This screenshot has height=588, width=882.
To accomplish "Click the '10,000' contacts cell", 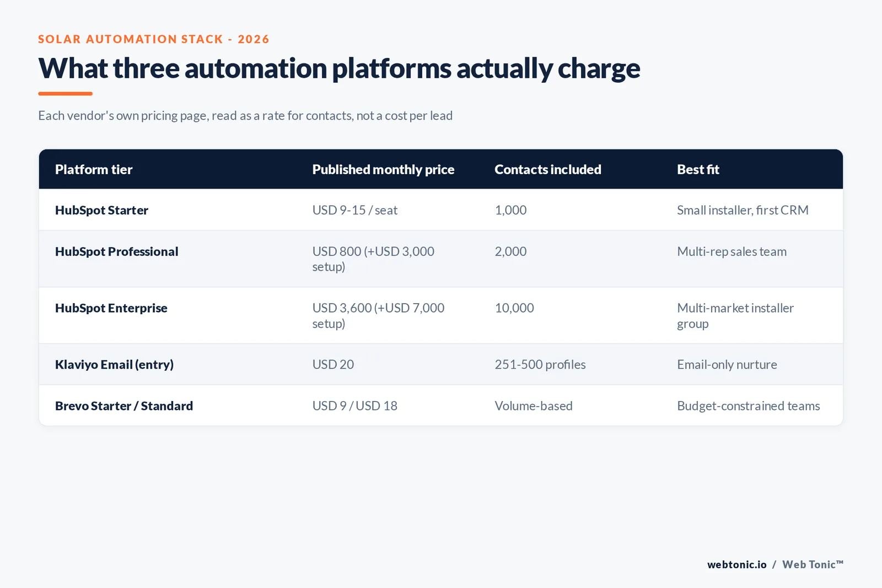I will [x=514, y=308].
